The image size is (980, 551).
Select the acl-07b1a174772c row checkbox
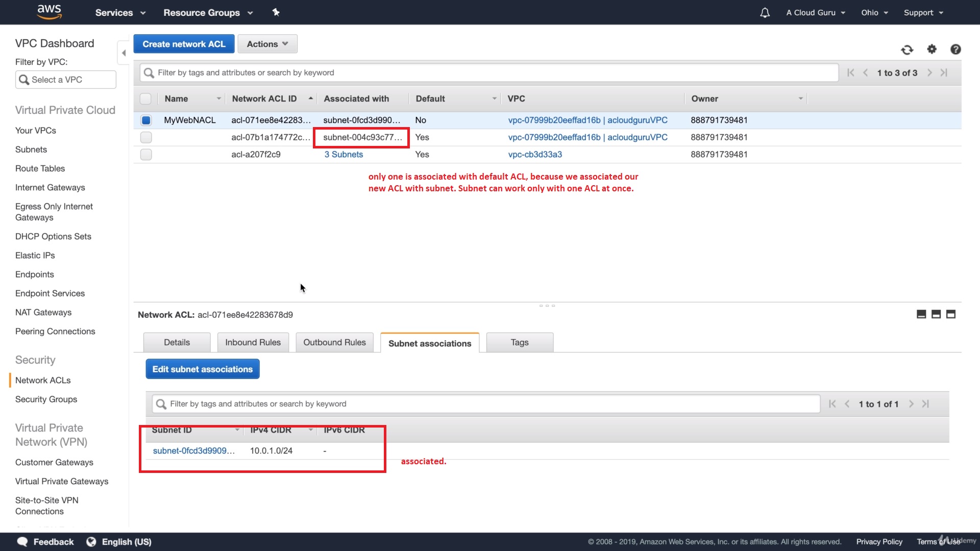[x=146, y=137]
